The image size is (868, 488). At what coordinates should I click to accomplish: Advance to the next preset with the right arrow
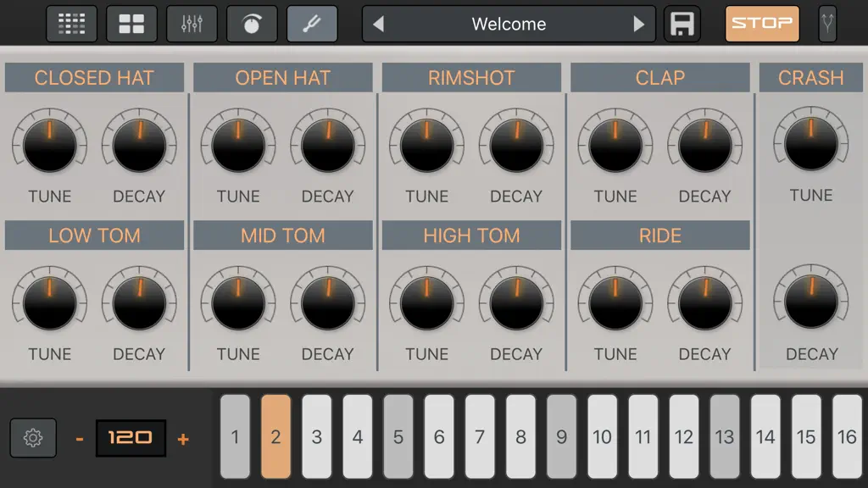pyautogui.click(x=639, y=24)
